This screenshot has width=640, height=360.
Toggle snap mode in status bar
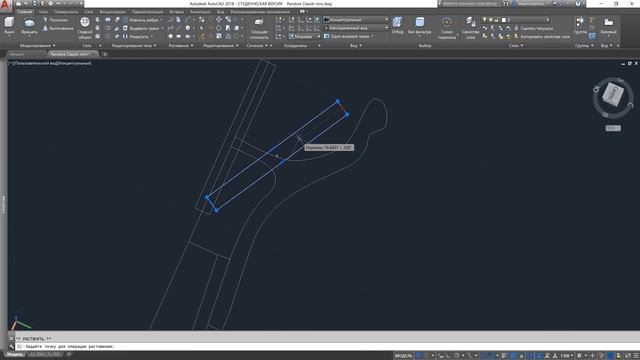tap(426, 356)
